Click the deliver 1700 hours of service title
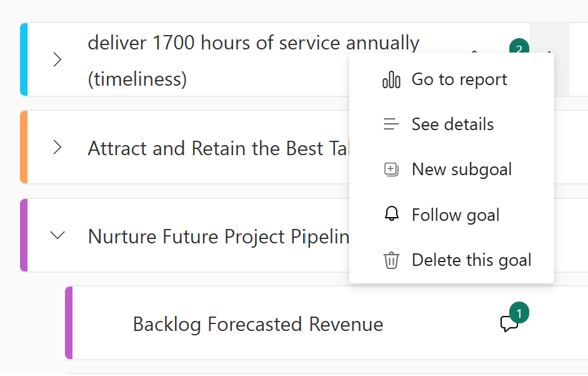 (x=253, y=43)
